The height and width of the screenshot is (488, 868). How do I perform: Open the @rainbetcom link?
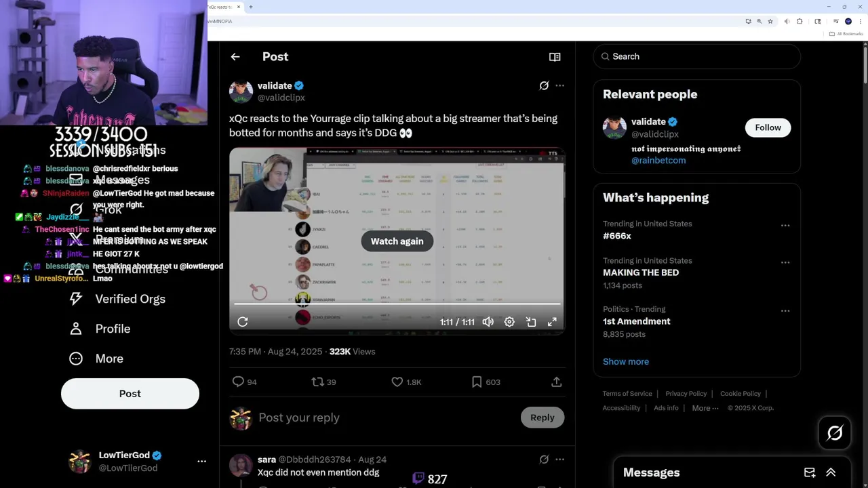tap(658, 161)
